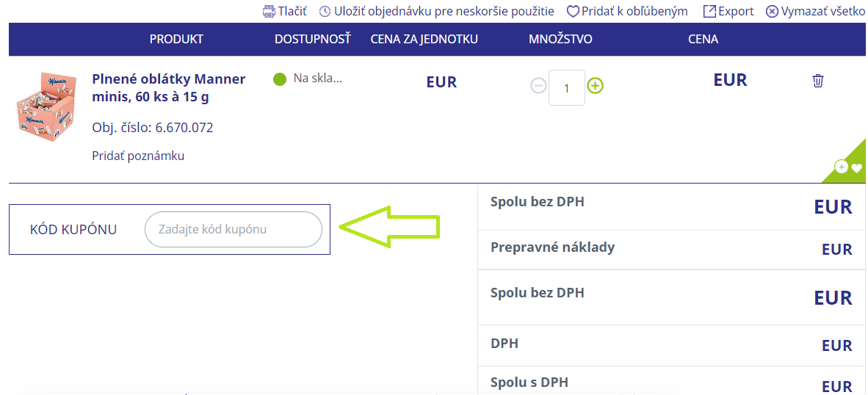Click the quantity field showing 1
This screenshot has height=395, width=868.
point(567,87)
